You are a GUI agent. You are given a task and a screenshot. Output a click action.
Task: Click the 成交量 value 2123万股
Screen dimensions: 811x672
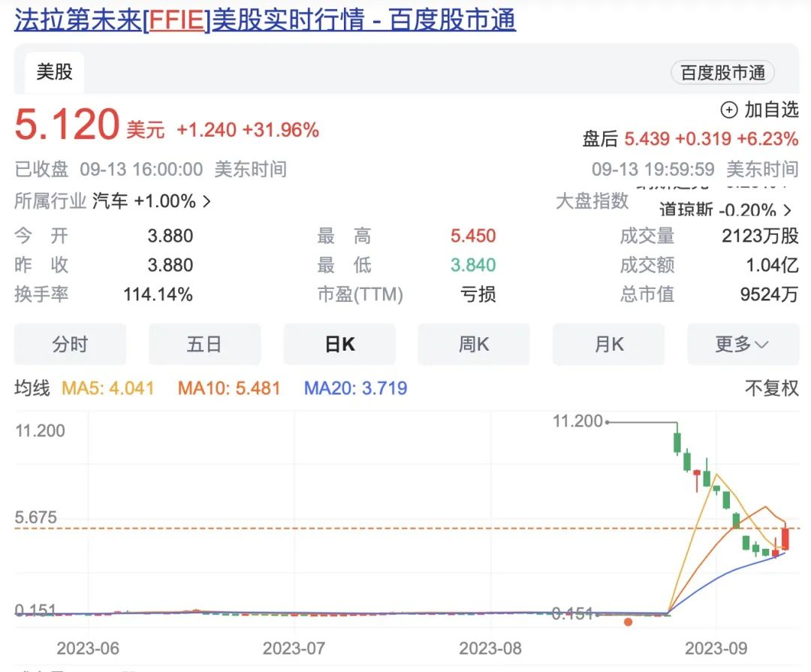click(760, 236)
